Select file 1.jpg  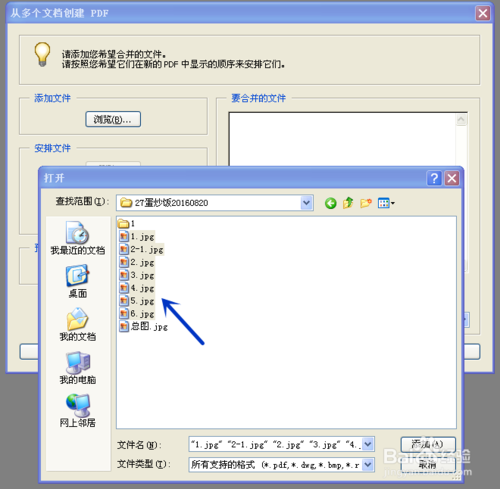pyautogui.click(x=137, y=237)
